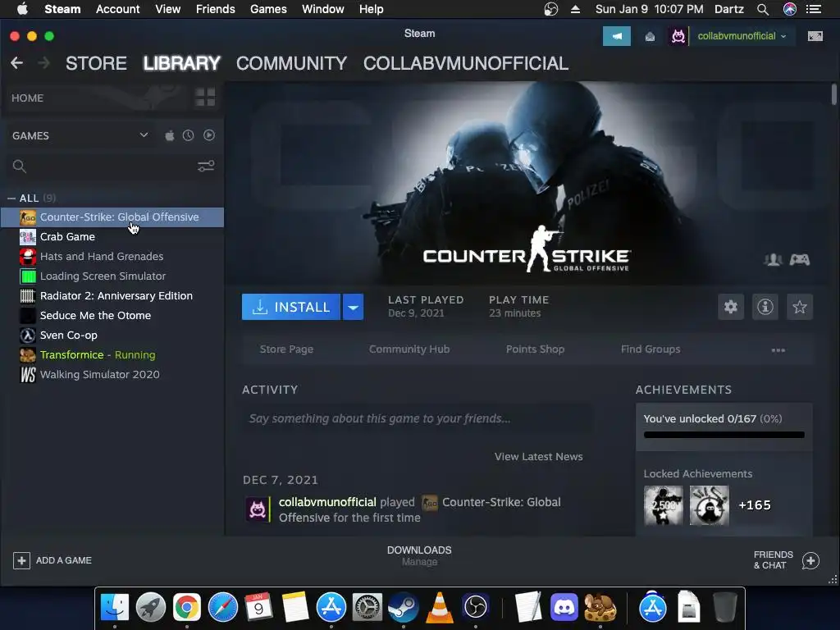Click the blue Install button

291,307
